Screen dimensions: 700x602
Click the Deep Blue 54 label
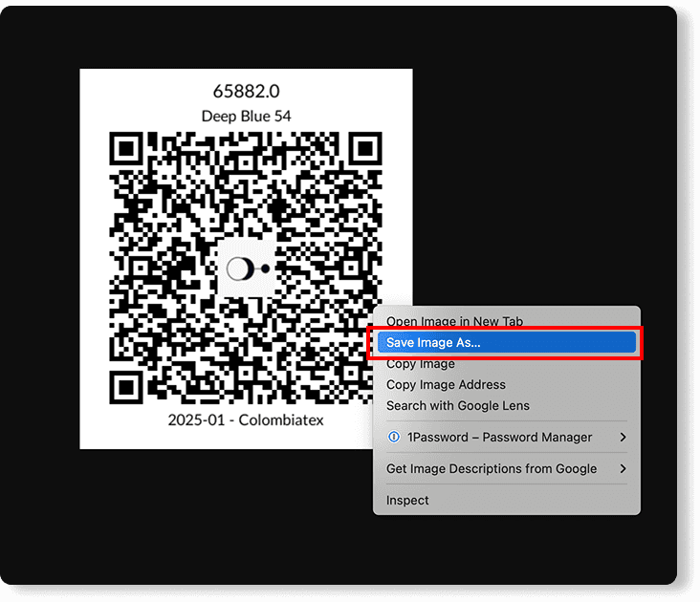pyautogui.click(x=246, y=117)
